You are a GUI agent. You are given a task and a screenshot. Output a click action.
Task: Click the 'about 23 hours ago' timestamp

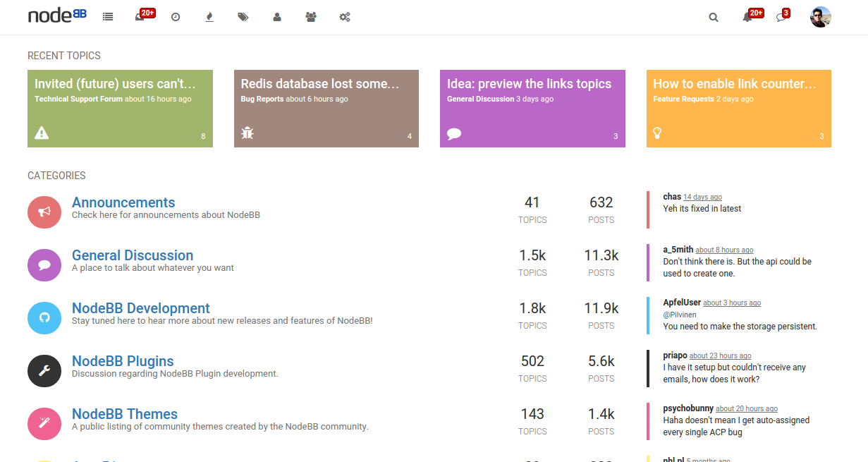pos(720,356)
